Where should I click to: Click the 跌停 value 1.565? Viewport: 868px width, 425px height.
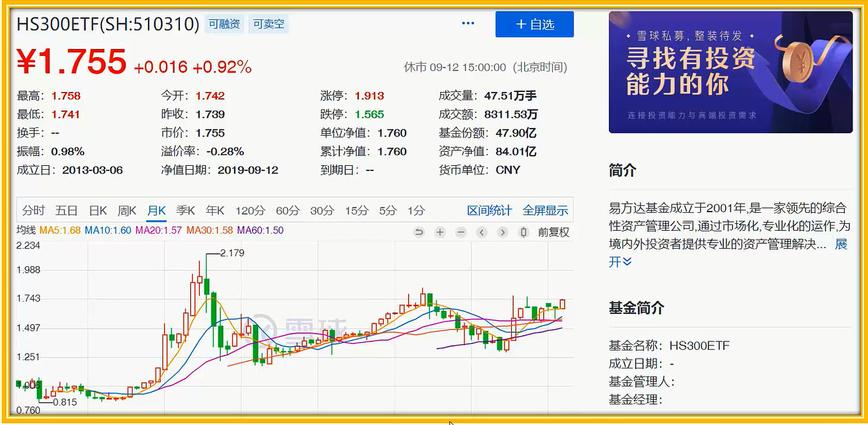tap(369, 114)
